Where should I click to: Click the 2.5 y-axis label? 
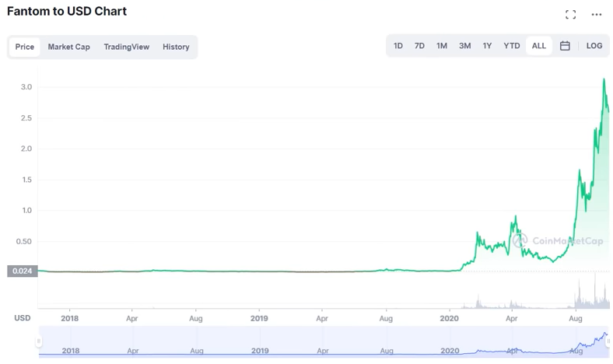click(x=26, y=117)
